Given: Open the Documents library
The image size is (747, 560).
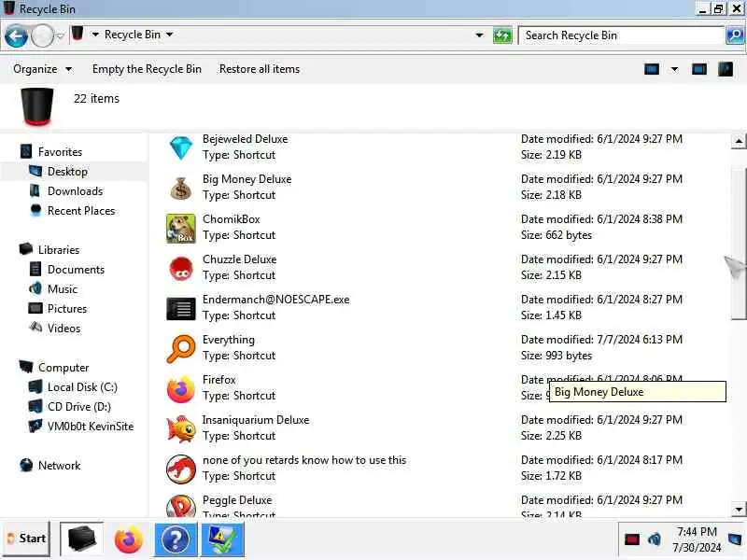Looking at the screenshot, I should (76, 270).
